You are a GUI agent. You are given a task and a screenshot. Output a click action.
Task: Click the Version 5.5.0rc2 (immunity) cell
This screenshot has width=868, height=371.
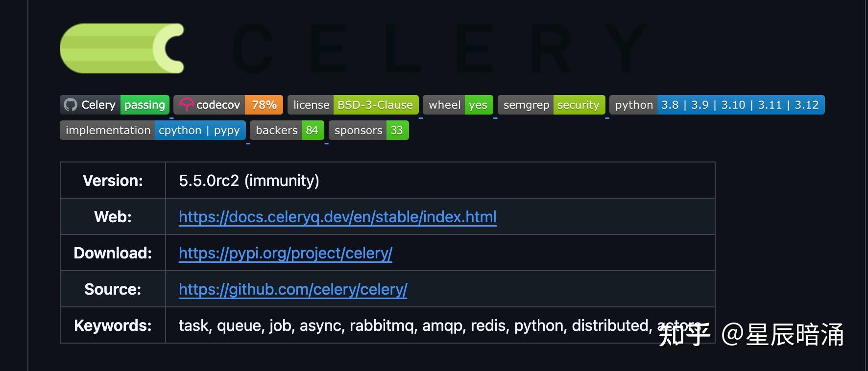249,181
